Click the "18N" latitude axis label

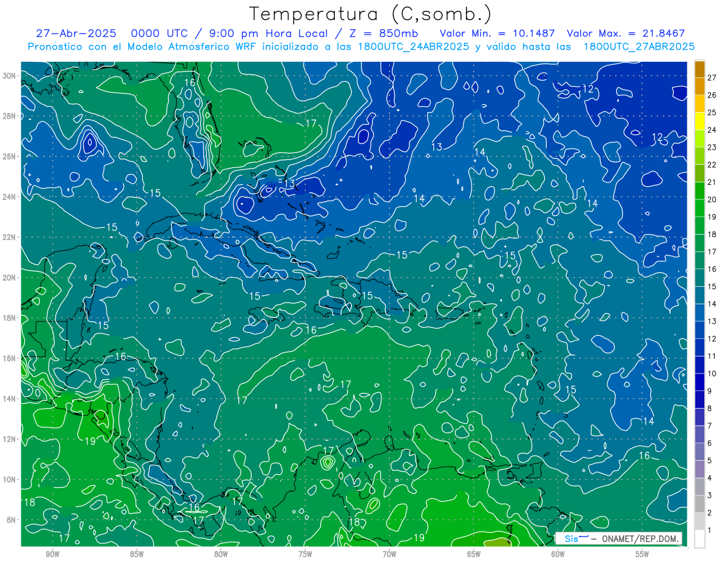(8, 318)
